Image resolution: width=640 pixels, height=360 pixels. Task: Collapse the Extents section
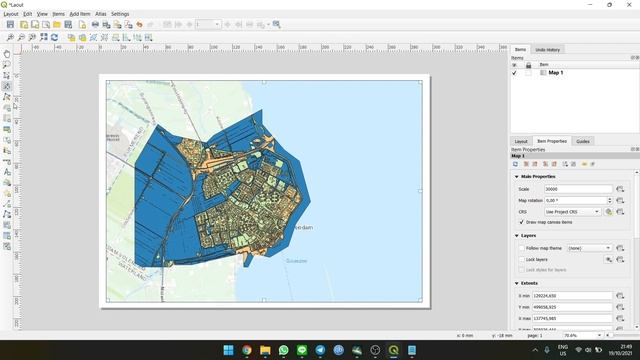[517, 283]
